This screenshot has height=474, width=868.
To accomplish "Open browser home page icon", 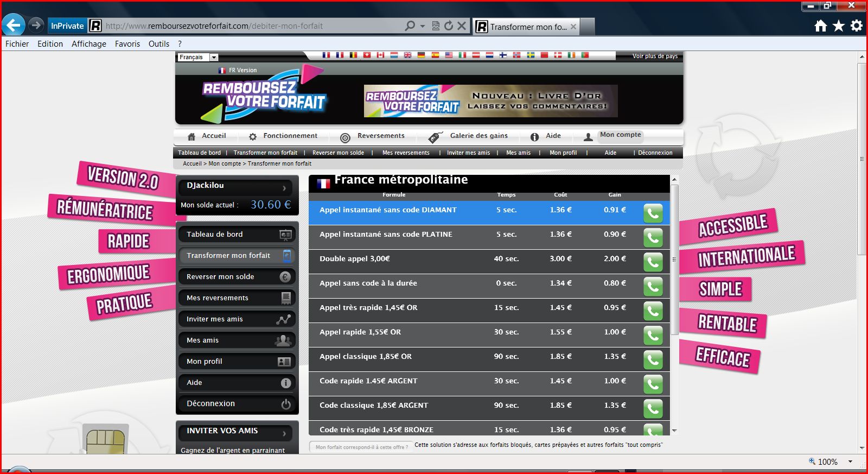I will [x=821, y=26].
